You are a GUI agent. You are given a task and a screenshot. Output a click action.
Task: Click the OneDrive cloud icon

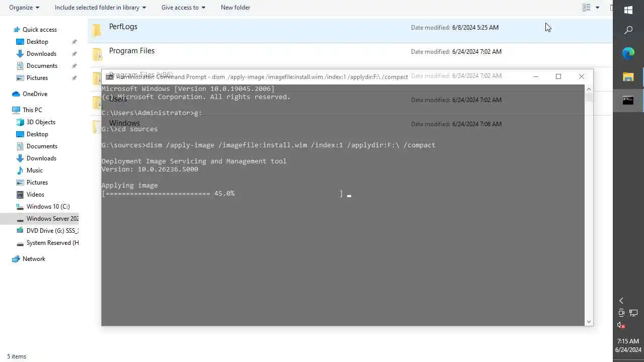pyautogui.click(x=16, y=94)
